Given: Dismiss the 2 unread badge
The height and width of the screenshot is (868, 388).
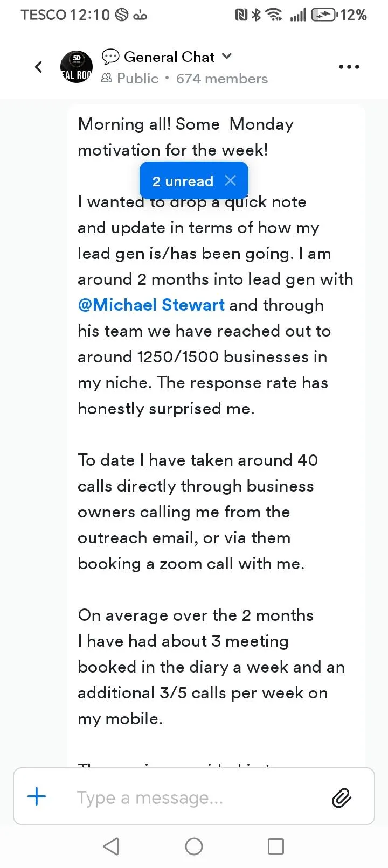Looking at the screenshot, I should (231, 180).
